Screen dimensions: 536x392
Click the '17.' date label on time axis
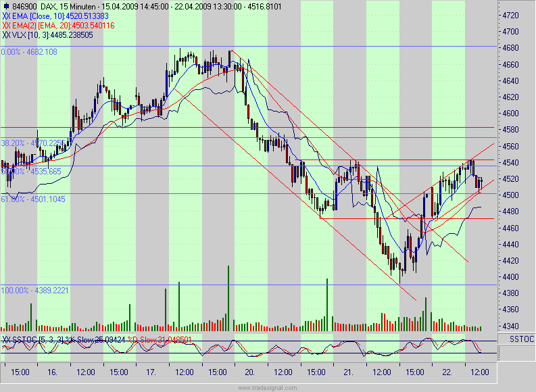coord(151,372)
